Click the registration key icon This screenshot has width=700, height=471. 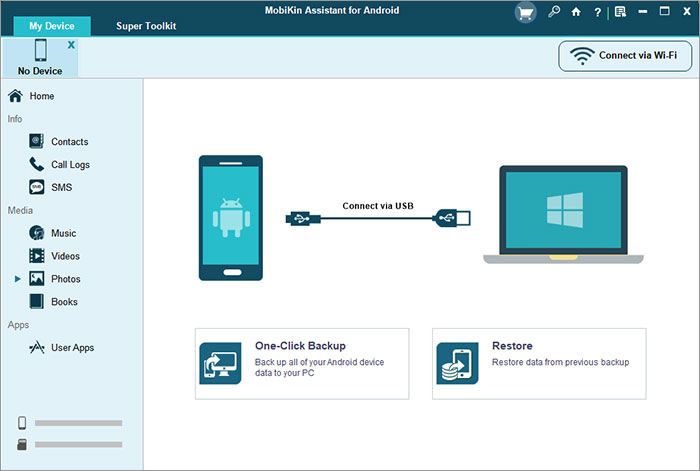click(x=553, y=13)
